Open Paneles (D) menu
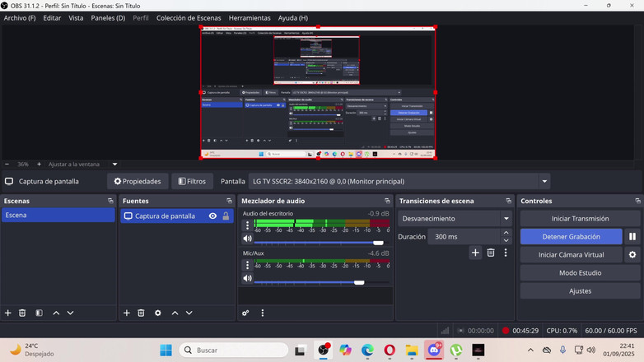 [x=108, y=18]
